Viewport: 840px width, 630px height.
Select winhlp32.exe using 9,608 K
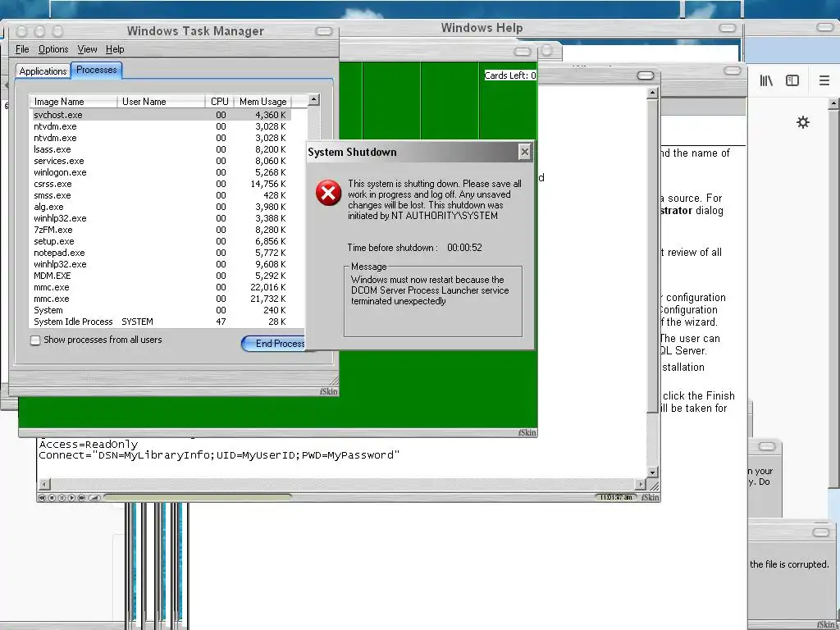[161, 265]
